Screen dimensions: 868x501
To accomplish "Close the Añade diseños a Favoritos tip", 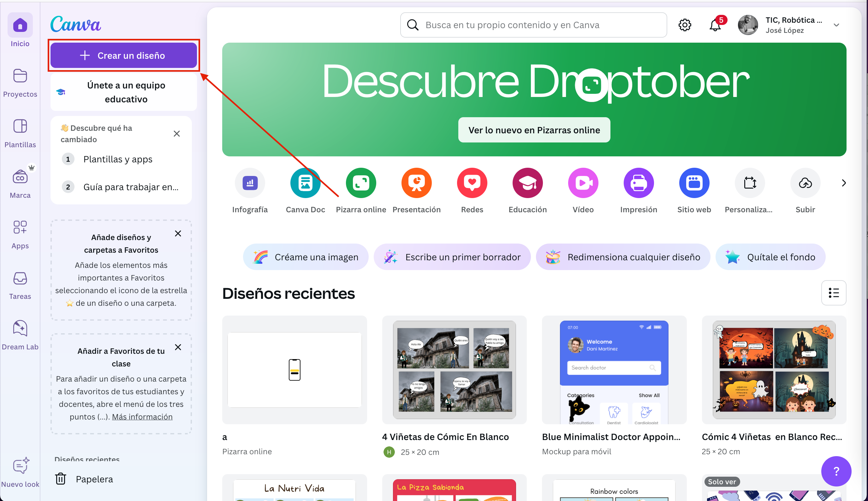I will click(x=178, y=234).
